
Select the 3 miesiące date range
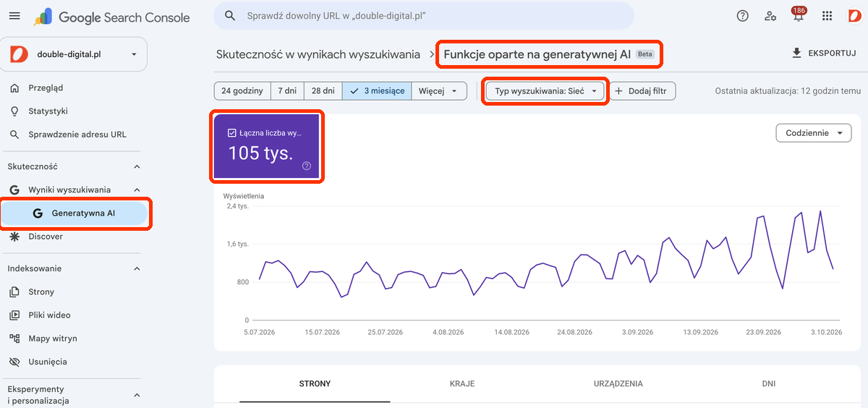click(377, 91)
